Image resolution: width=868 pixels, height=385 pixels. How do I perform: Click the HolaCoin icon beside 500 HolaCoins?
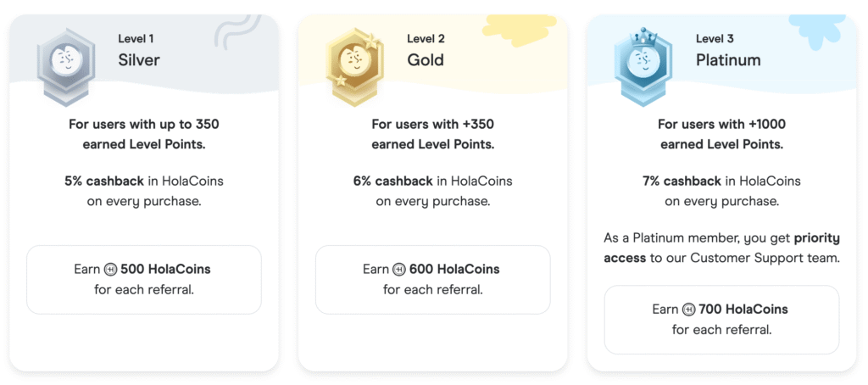tap(110, 270)
